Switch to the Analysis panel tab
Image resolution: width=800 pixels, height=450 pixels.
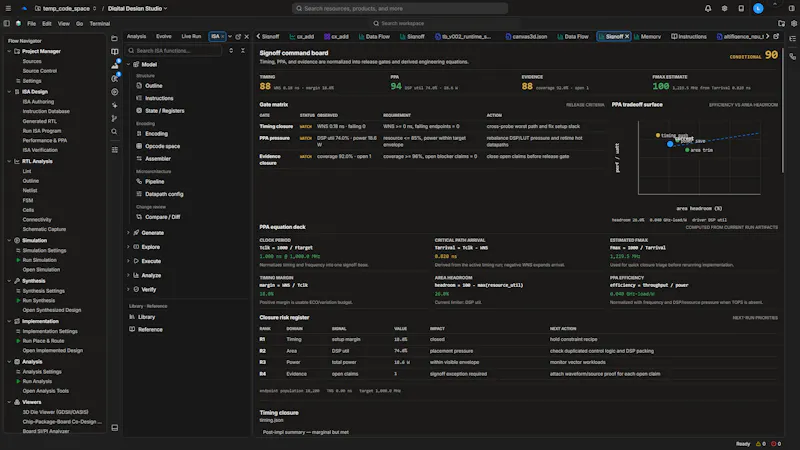coord(136,36)
